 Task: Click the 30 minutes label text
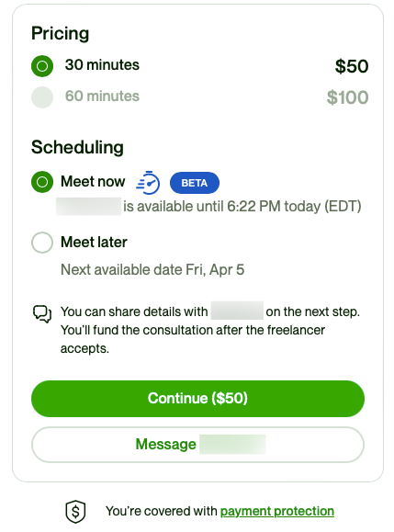pos(102,65)
